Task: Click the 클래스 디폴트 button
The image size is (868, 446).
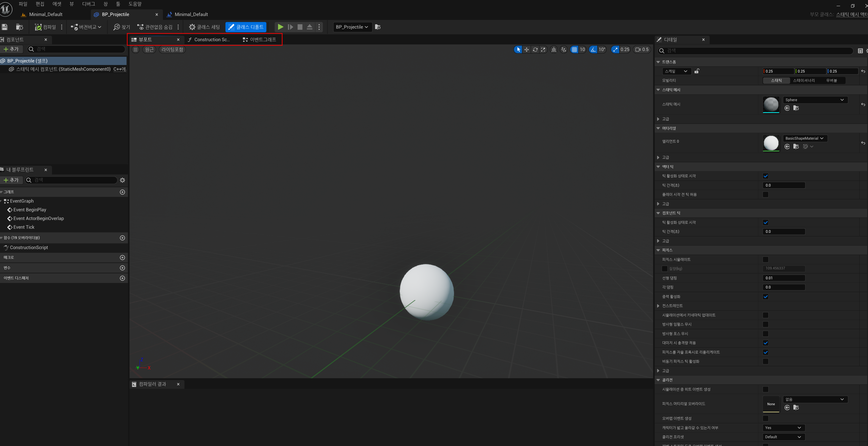Action: tap(246, 27)
